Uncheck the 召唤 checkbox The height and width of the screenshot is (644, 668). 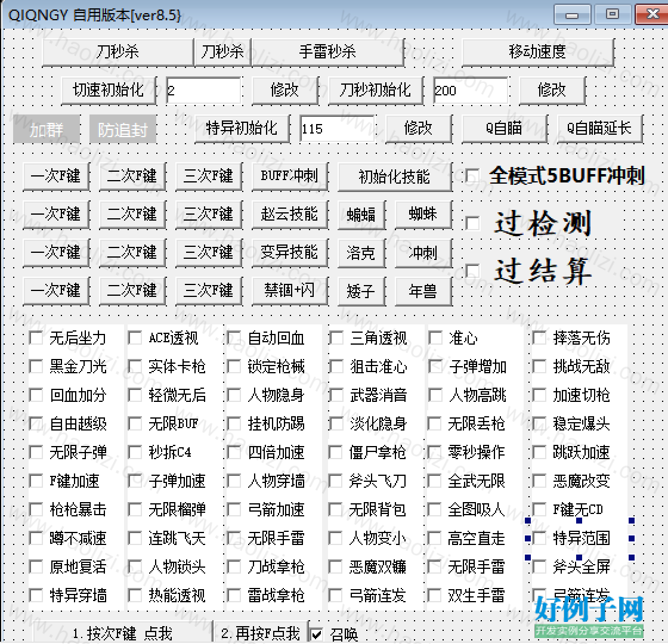316,634
